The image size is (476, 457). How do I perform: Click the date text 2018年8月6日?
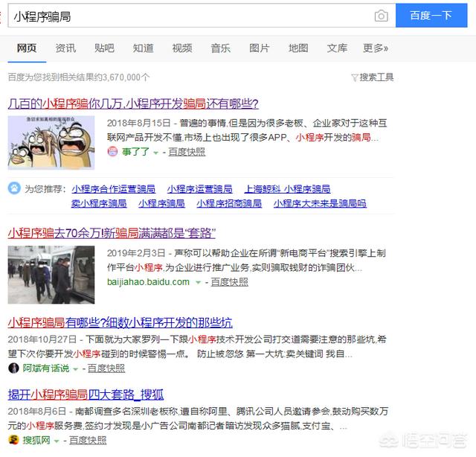pyautogui.click(x=37, y=411)
